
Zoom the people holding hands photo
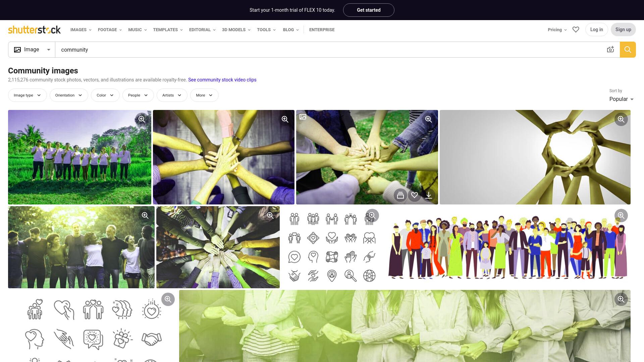621,299
